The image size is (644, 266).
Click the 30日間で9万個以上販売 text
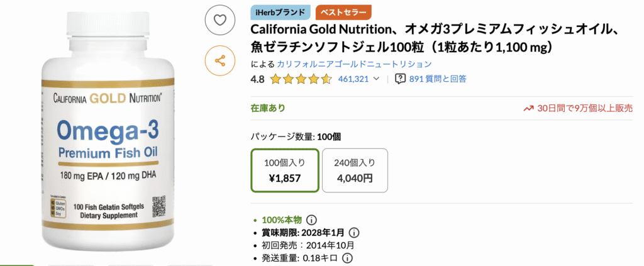585,108
